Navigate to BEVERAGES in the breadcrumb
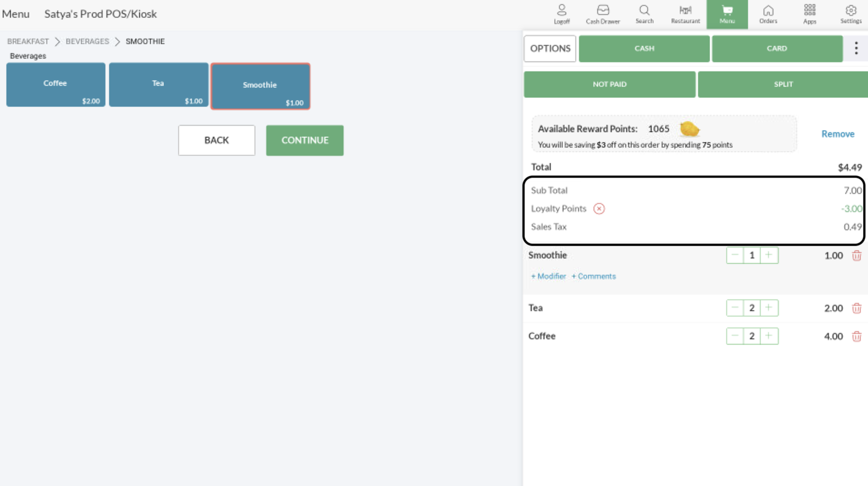Screen dimensions: 868x486 [x=87, y=41]
